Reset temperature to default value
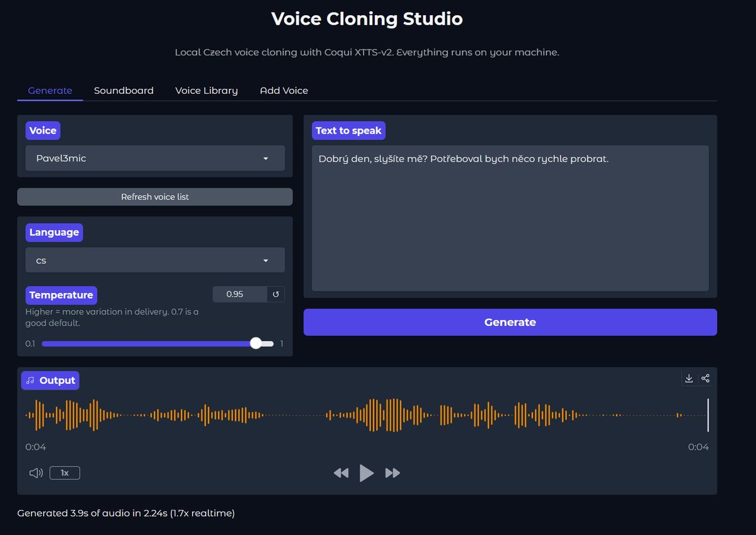This screenshot has width=756, height=535. pos(275,294)
